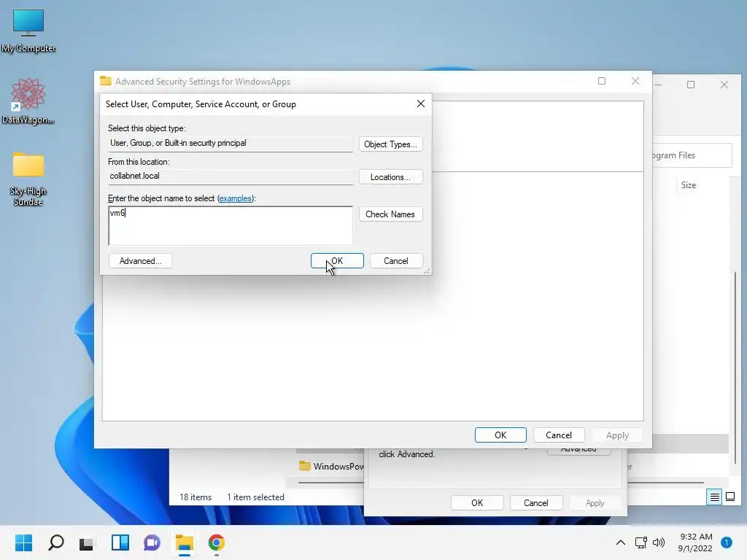Close the Select User dialog
The width and height of the screenshot is (747, 560).
(421, 104)
